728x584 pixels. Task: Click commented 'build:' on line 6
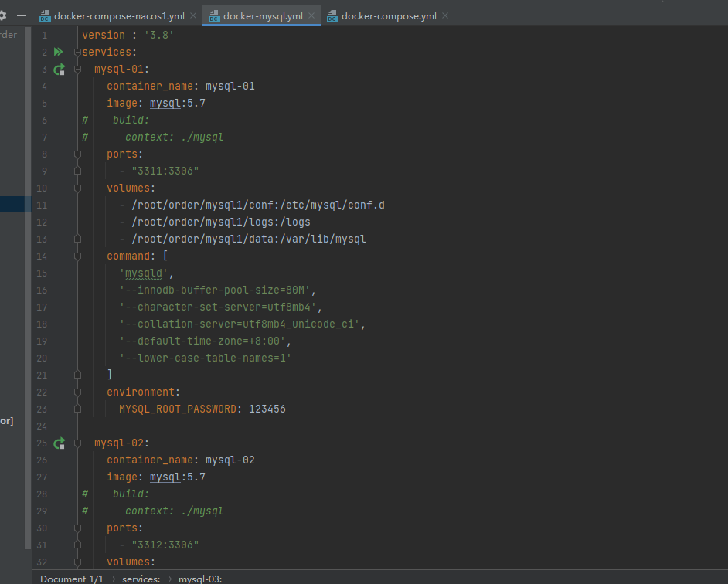point(131,121)
